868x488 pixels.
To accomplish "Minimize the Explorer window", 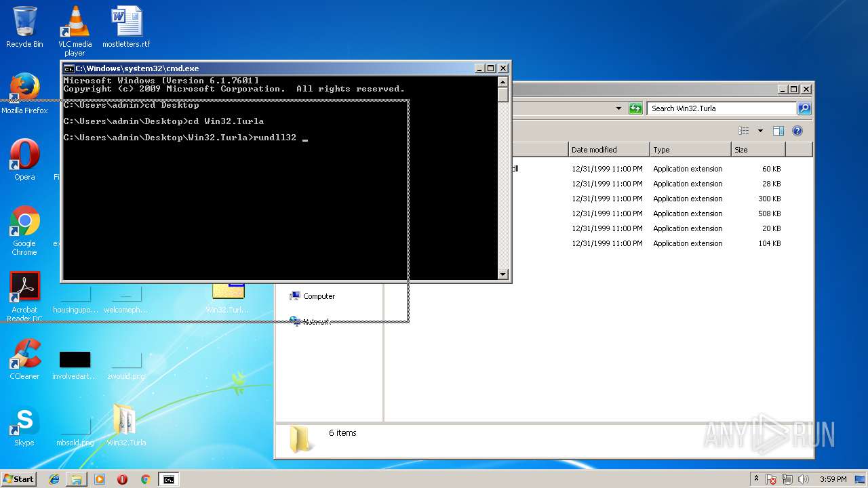I will click(782, 89).
